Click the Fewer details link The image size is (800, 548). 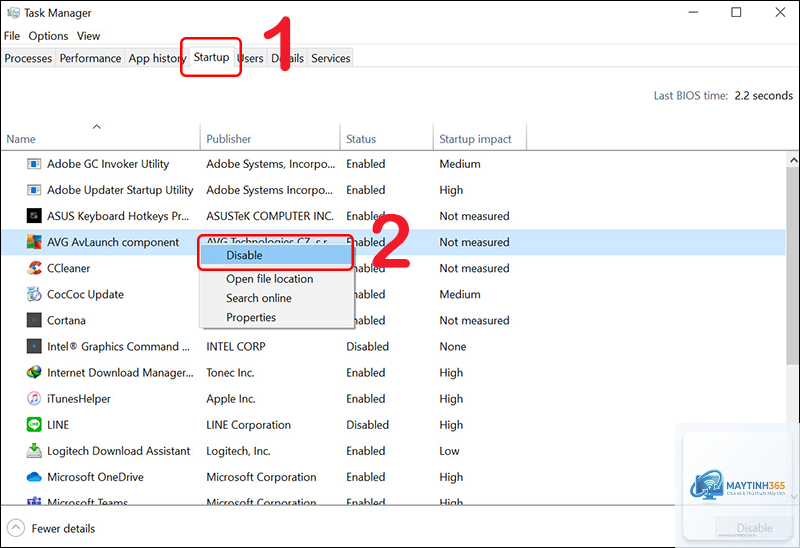coord(63,528)
